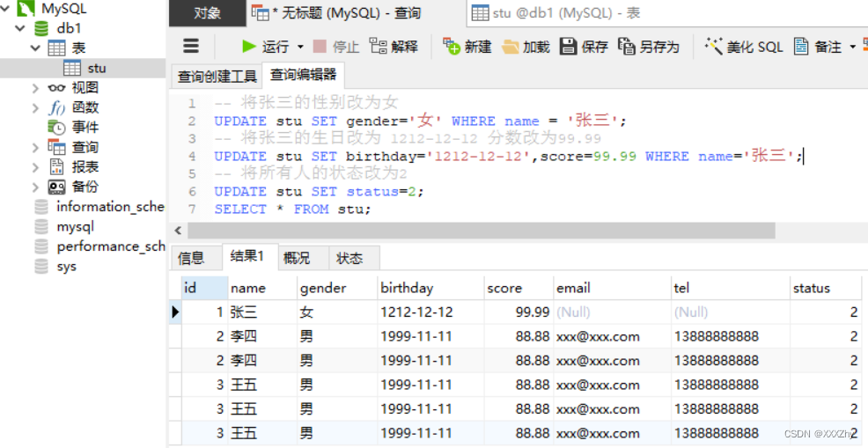This screenshot has height=448, width=868.
Task: Select the mysql database in the tree
Action: [76, 226]
